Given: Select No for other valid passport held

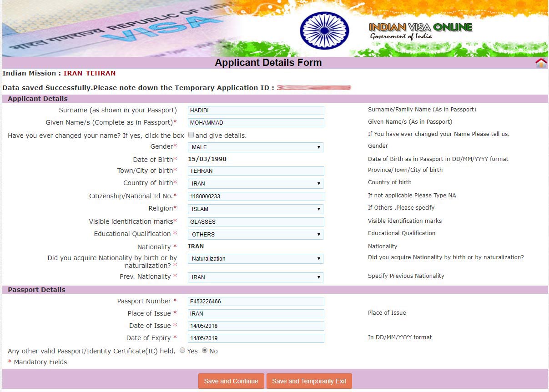Looking at the screenshot, I should (205, 351).
